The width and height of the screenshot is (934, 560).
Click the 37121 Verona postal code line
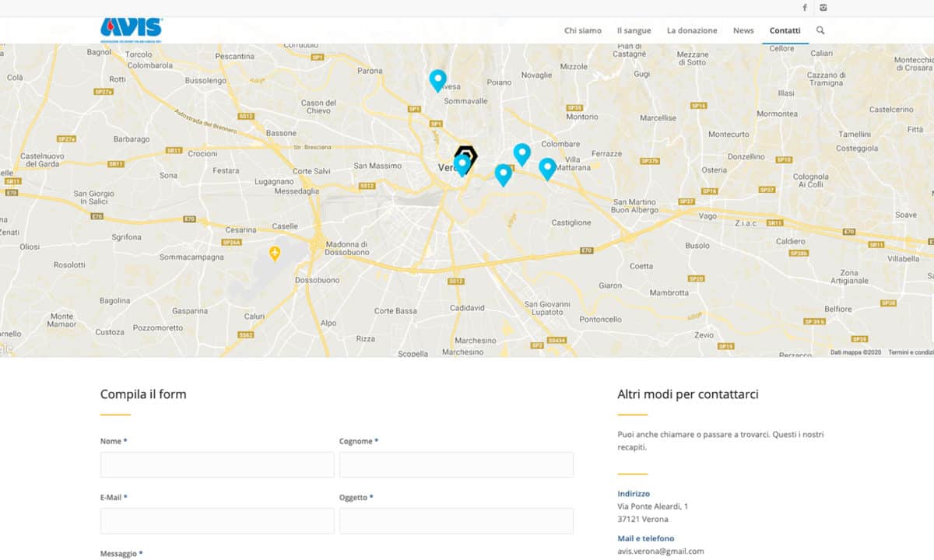(643, 520)
